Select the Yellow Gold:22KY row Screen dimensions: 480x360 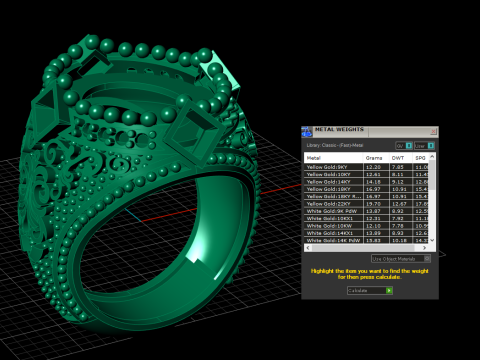[x=366, y=204]
